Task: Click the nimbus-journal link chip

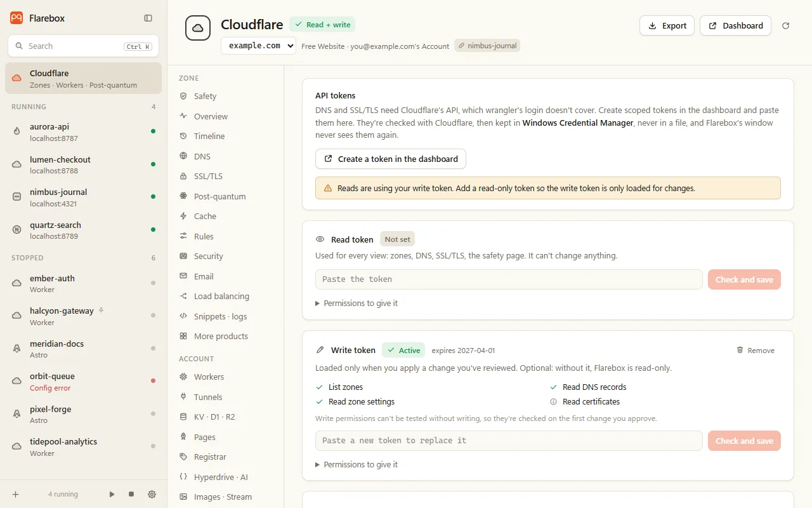Action: 487,46
